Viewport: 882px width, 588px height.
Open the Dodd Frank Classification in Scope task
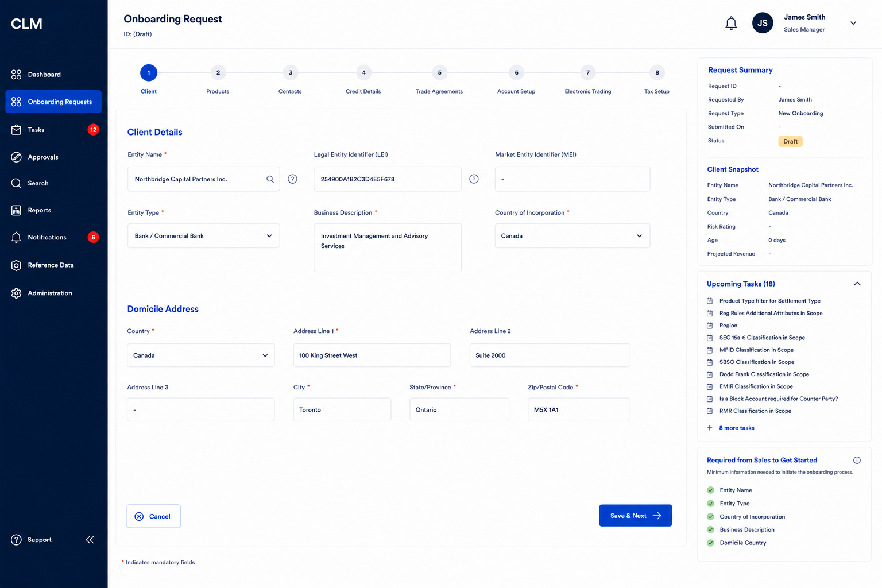764,374
